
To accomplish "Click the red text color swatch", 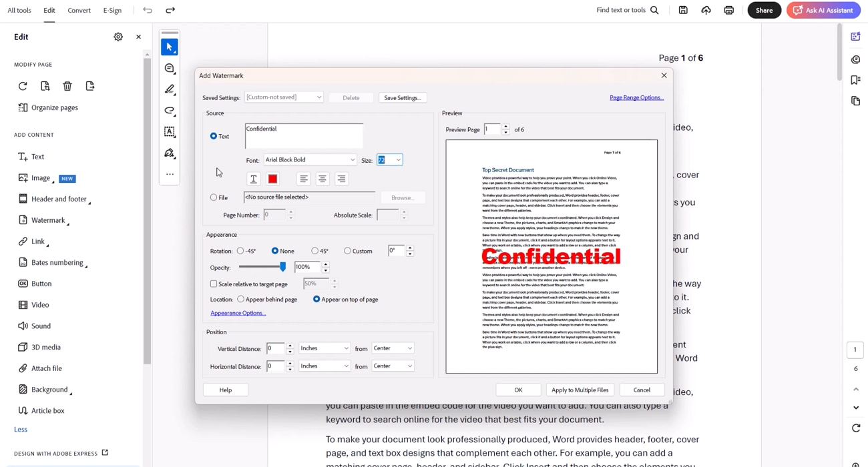I will pyautogui.click(x=272, y=179).
